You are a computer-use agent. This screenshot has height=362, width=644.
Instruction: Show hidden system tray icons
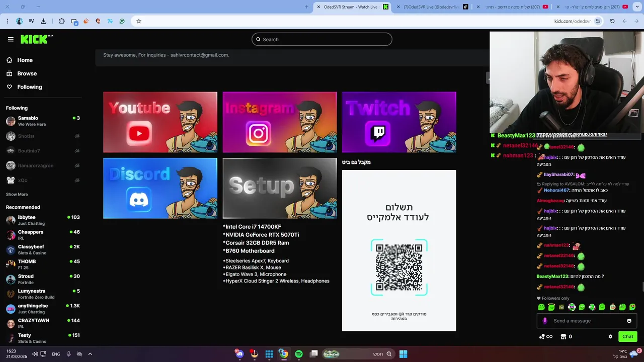[90, 354]
